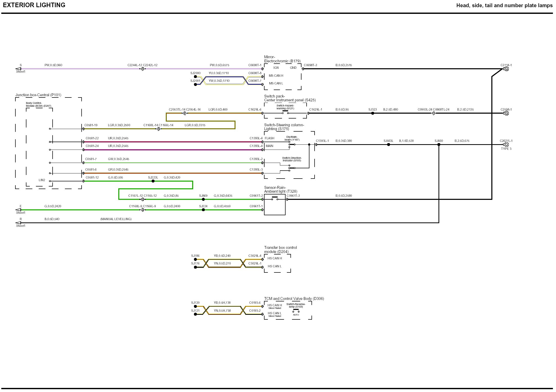The height and width of the screenshot is (392, 556).
Task: Select the SJ660 splice junction dot
Action: coord(439,145)
